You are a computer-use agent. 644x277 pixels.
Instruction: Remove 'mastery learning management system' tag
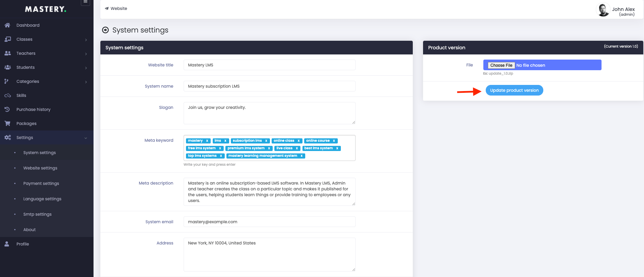301,156
